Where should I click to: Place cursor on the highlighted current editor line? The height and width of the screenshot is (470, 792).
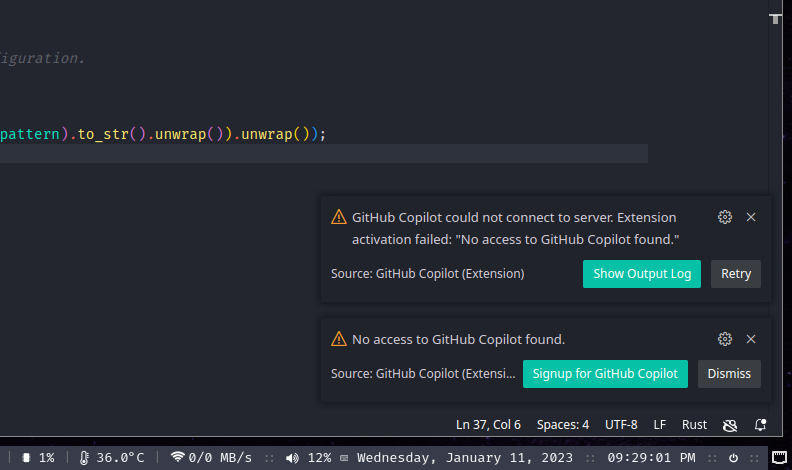(323, 153)
